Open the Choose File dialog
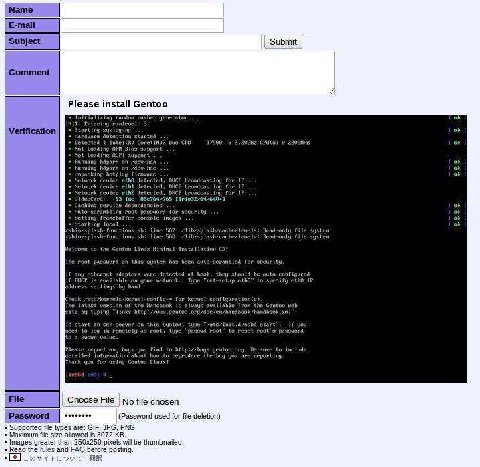 click(x=91, y=400)
